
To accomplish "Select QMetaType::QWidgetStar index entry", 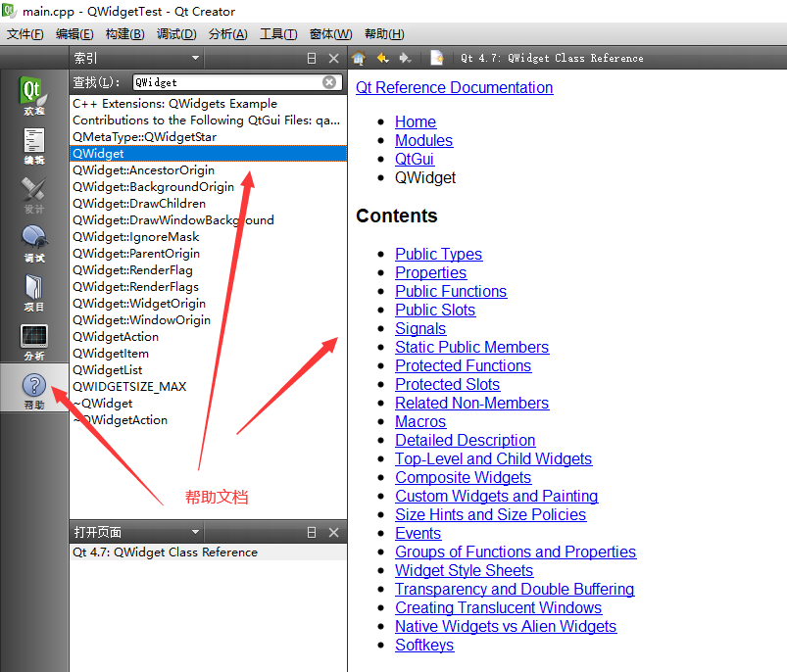I will click(208, 137).
